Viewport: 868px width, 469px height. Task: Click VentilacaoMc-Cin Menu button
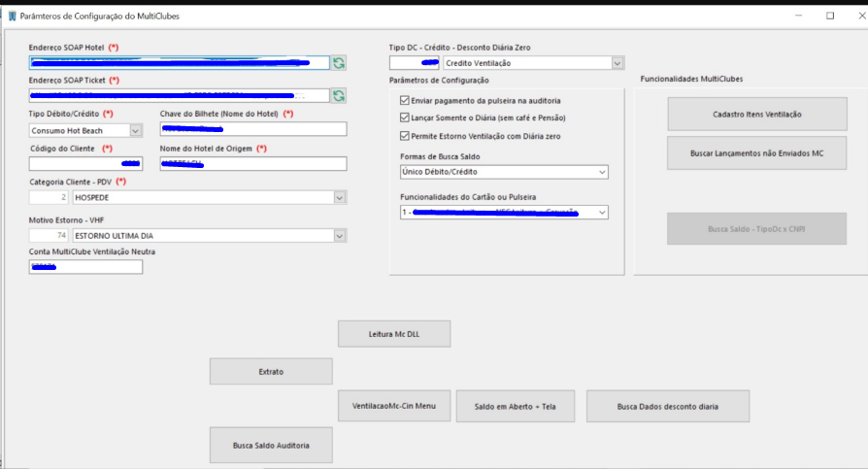tap(394, 406)
